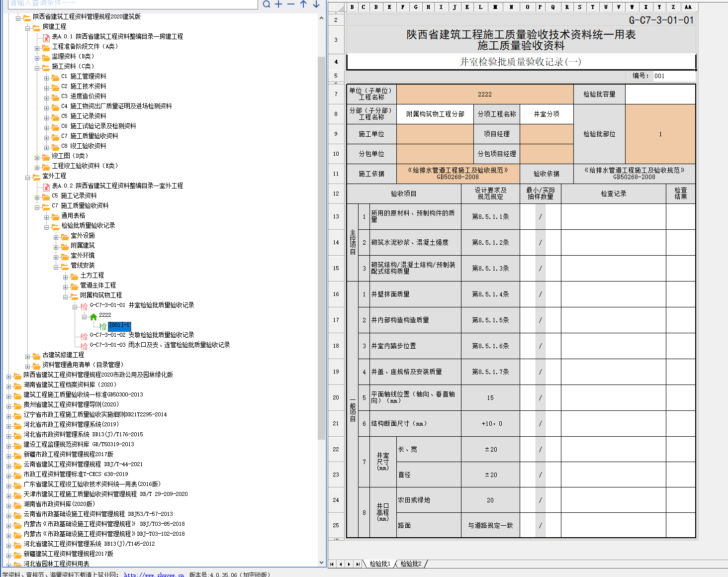Go to previous sheet tab arrow
Viewport: 728px width, 577px height.
[341, 564]
